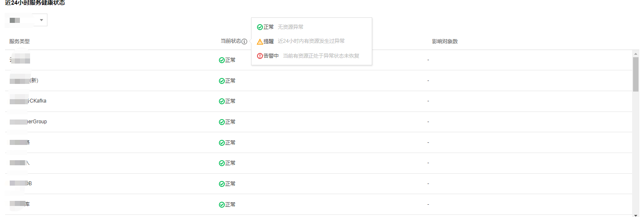Click the green 正常 icon in tooltip legend
Image resolution: width=644 pixels, height=217 pixels.
pos(260,27)
